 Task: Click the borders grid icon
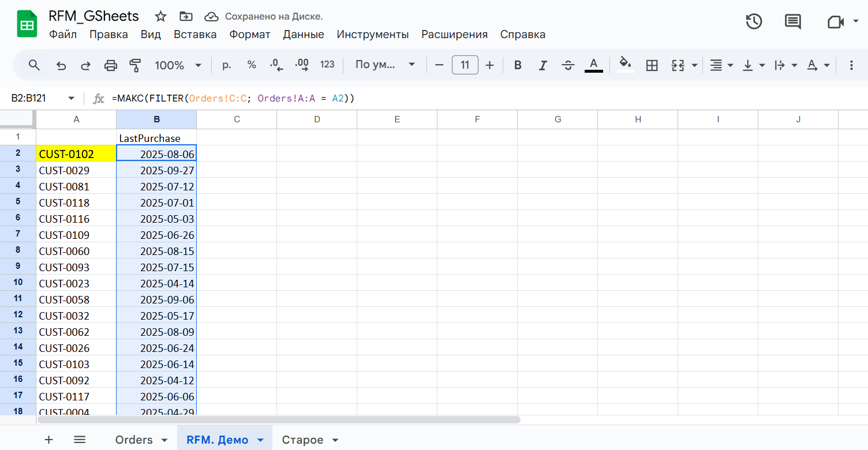(x=652, y=65)
